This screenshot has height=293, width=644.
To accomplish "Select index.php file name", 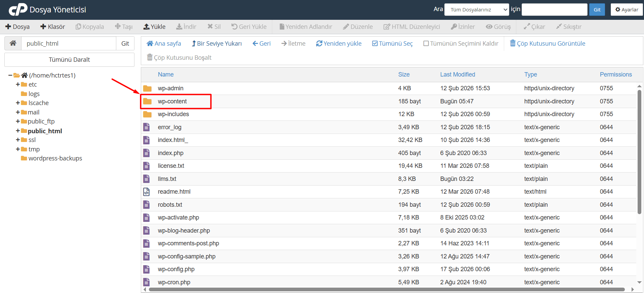I will point(170,153).
